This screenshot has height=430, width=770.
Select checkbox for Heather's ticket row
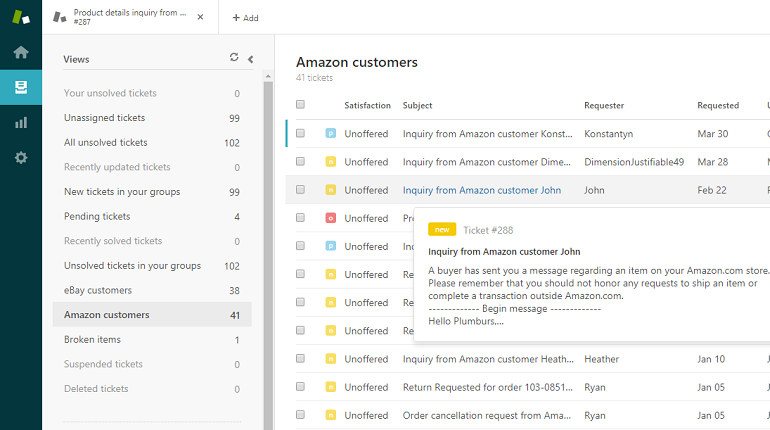coord(300,359)
